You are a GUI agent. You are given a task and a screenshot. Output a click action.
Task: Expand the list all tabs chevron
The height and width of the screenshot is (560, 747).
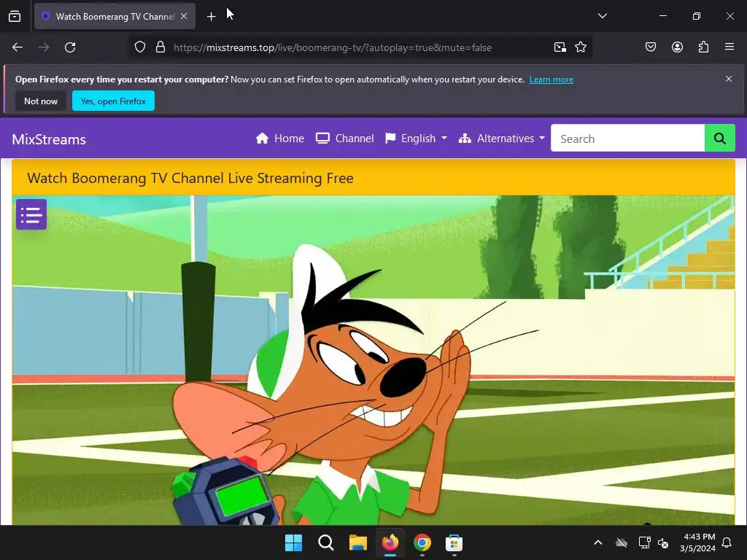pos(602,16)
